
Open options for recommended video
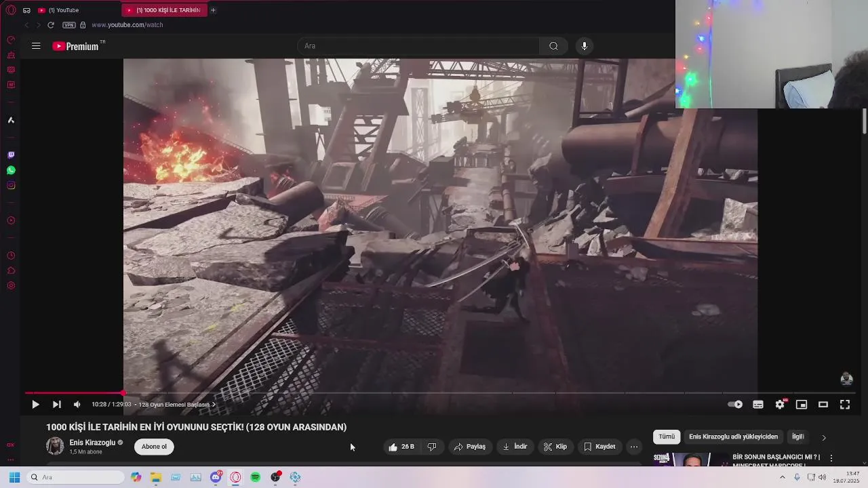(x=831, y=458)
